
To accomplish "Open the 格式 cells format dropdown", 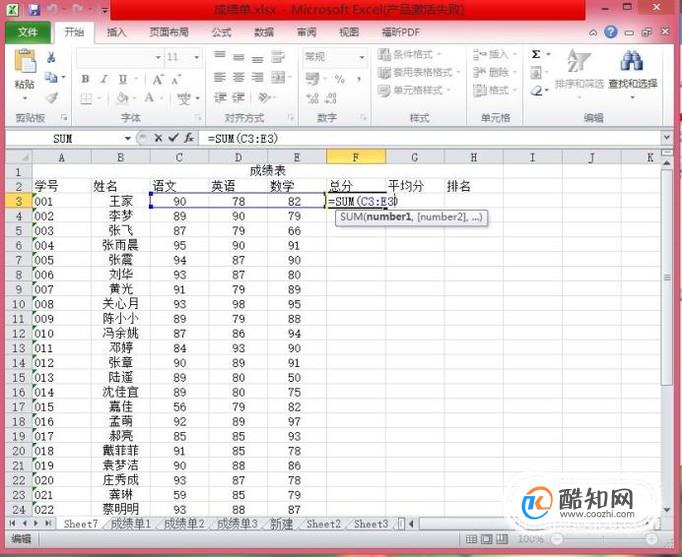I will pyautogui.click(x=495, y=90).
